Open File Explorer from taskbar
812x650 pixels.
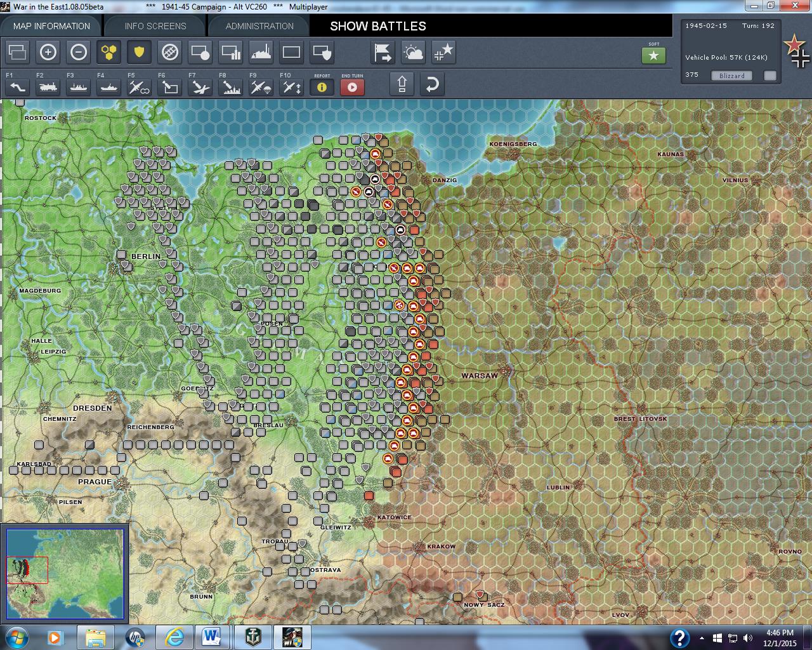pyautogui.click(x=96, y=637)
